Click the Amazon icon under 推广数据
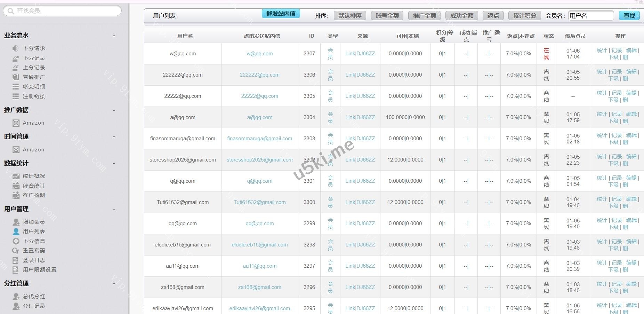The image size is (644, 314). pyautogui.click(x=16, y=123)
